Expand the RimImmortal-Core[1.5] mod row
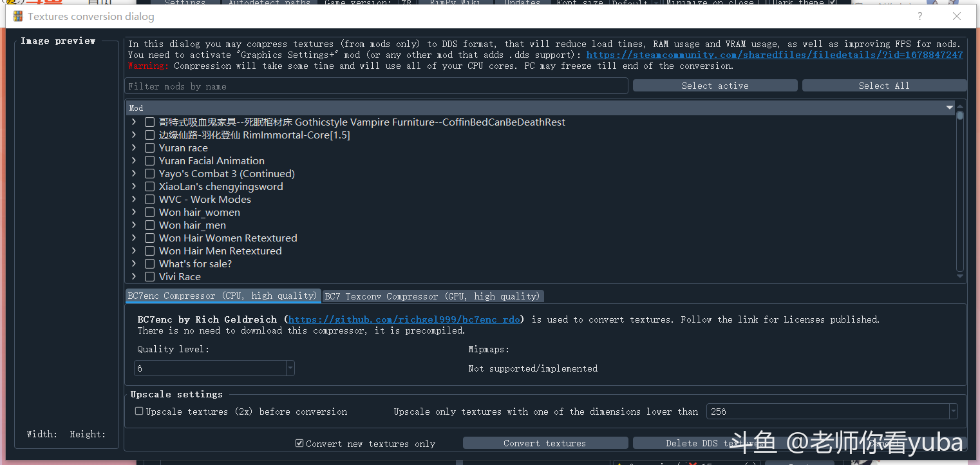The height and width of the screenshot is (465, 980). pos(134,135)
